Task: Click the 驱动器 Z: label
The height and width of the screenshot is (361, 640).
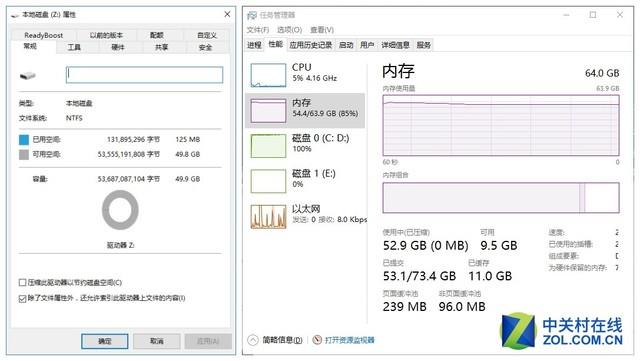Action: 120,245
